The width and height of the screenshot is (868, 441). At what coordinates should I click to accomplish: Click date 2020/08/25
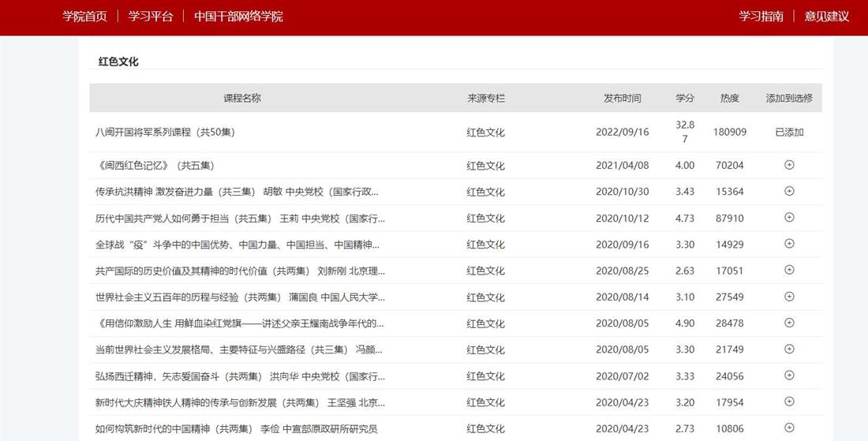[623, 271]
